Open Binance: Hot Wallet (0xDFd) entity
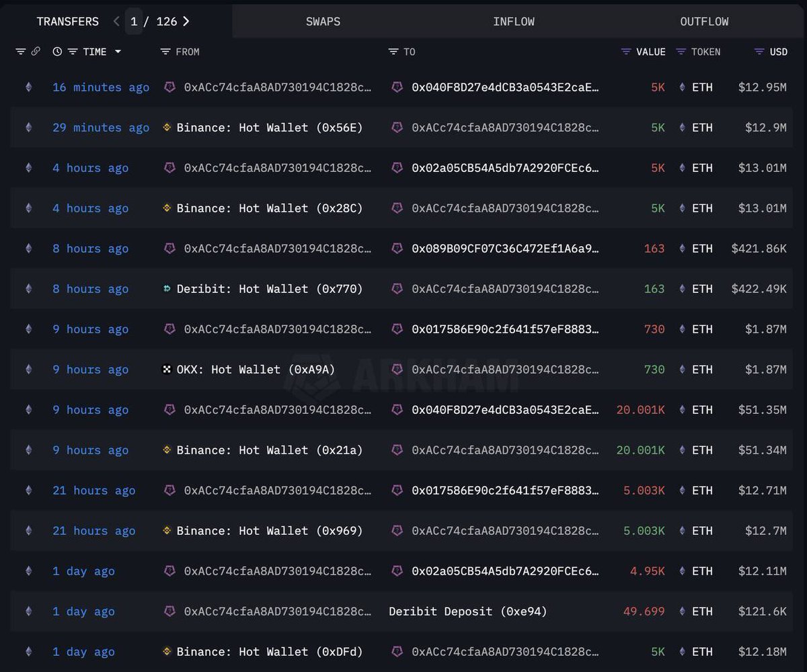Image resolution: width=807 pixels, height=672 pixels. tap(270, 652)
